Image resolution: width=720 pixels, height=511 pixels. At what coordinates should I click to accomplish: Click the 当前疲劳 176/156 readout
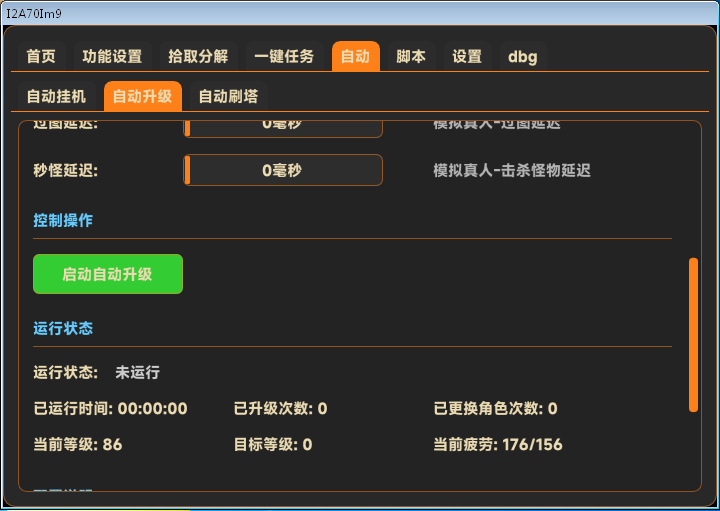(x=497, y=445)
